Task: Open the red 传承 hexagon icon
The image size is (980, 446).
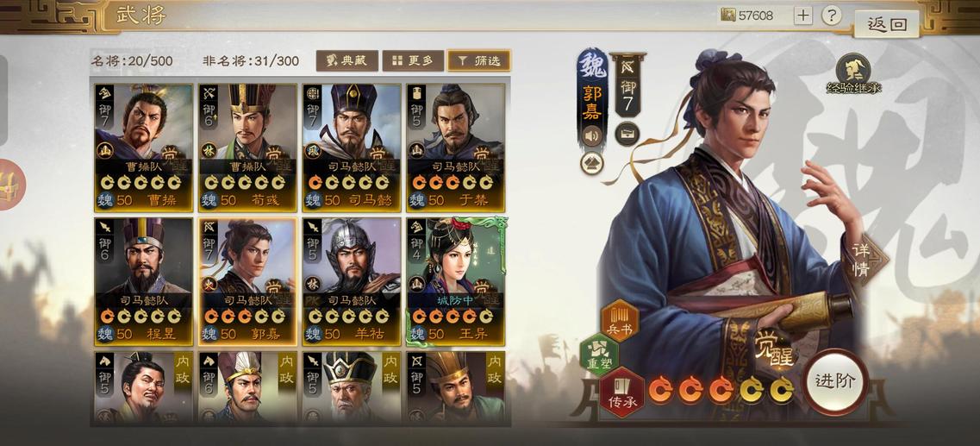Action: click(x=622, y=393)
